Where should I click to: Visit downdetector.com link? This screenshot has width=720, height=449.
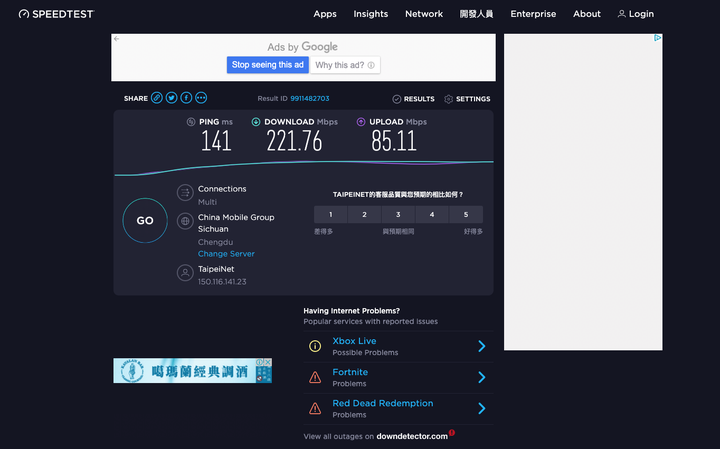point(412,436)
